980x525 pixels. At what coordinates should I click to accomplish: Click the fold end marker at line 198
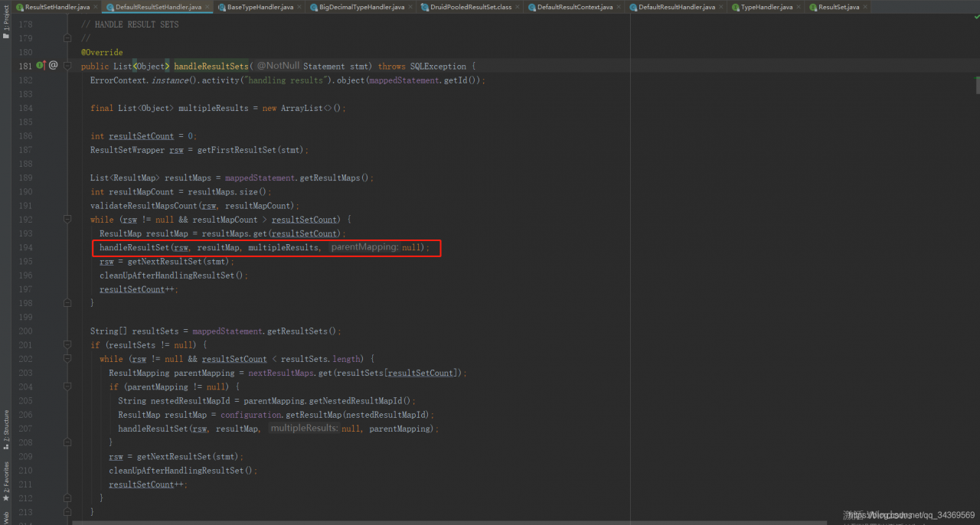(x=67, y=303)
